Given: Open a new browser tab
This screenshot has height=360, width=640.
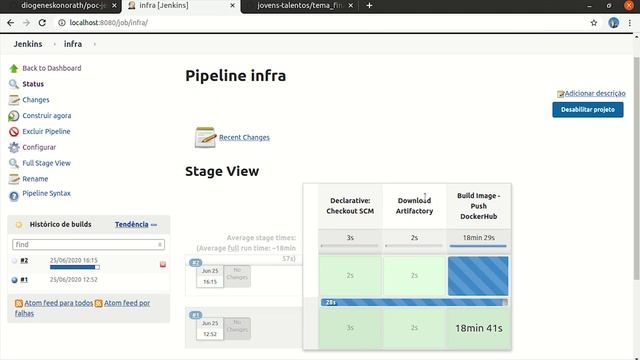Looking at the screenshot, I should 369,5.
